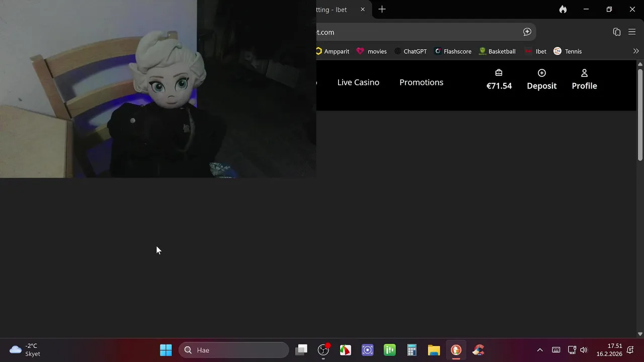Open the red-green fan app in taskbar

[x=346, y=350]
